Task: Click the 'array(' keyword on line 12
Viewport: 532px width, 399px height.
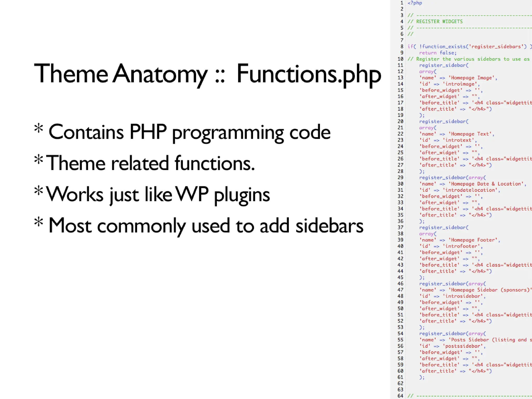Action: click(428, 71)
